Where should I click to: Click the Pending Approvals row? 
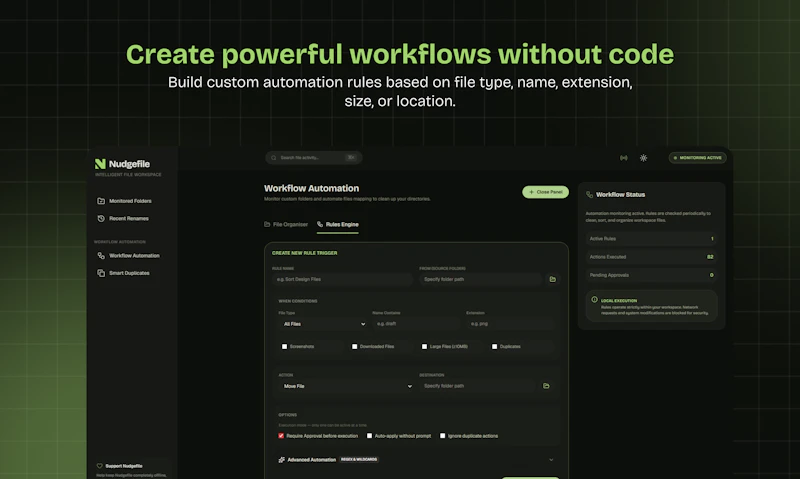click(x=652, y=275)
